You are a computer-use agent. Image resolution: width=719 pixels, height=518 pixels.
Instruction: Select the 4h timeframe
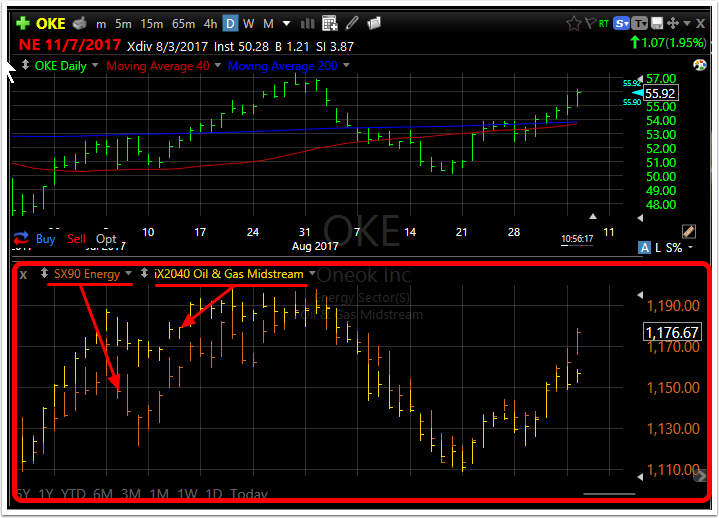210,24
